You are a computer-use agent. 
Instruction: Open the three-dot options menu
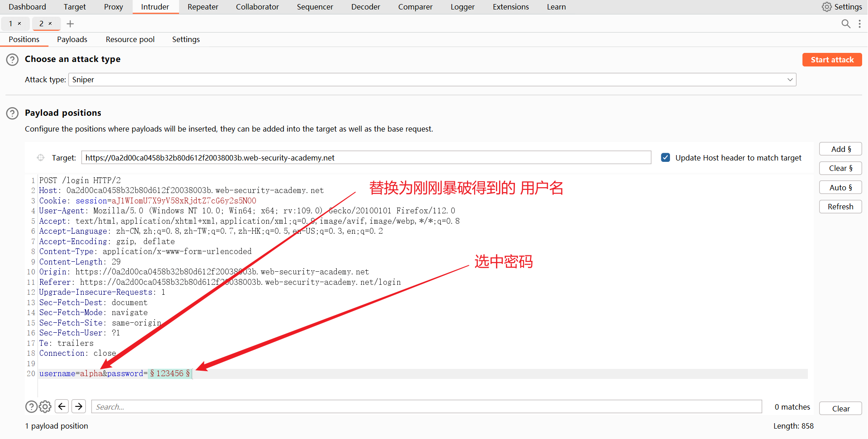(859, 24)
